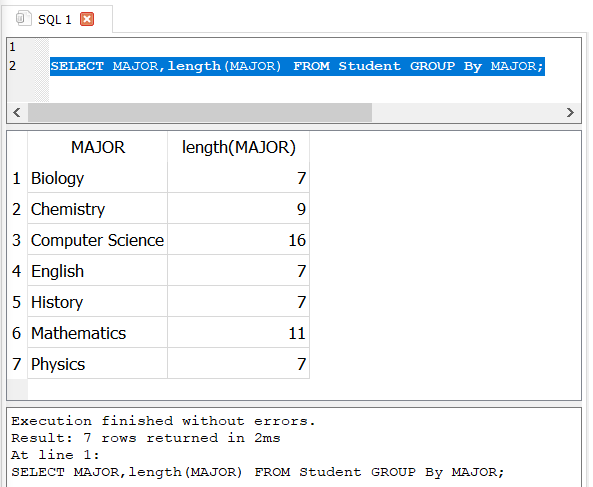Select the Physics cell
The width and height of the screenshot is (593, 487).
point(98,364)
